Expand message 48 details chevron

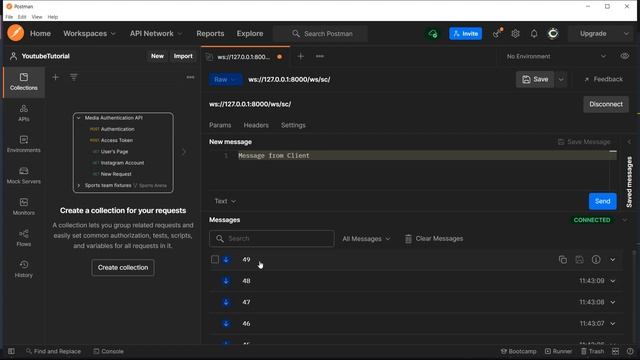[613, 281]
